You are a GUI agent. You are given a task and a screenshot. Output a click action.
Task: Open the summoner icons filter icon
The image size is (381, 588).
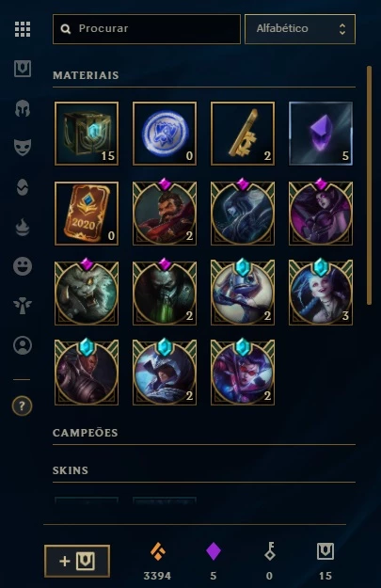click(23, 345)
